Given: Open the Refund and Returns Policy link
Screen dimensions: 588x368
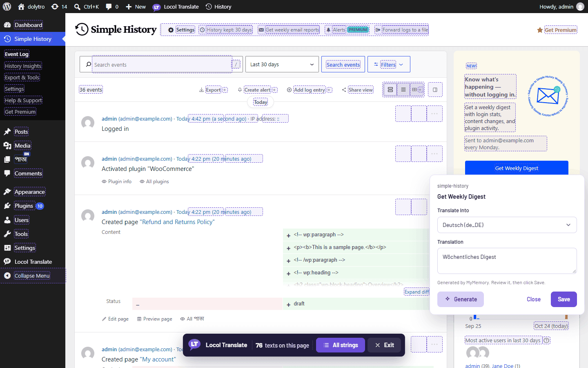Looking at the screenshot, I should [x=177, y=222].
